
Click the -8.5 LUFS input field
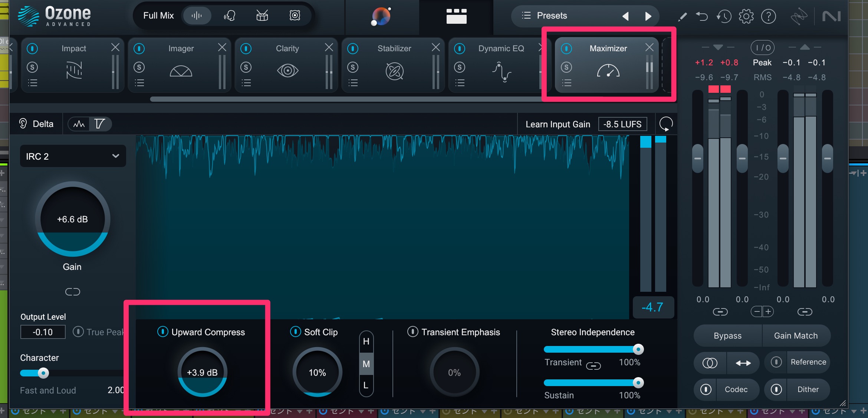622,124
